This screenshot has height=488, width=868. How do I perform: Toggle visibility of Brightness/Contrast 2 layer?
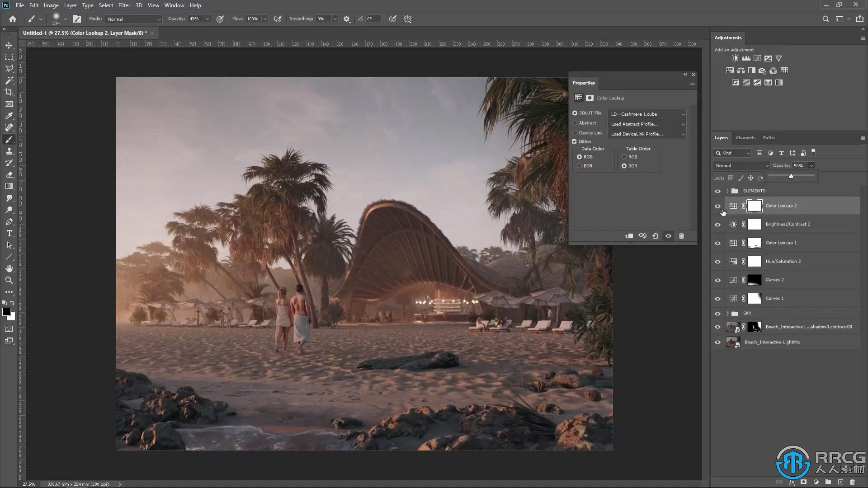coord(718,224)
